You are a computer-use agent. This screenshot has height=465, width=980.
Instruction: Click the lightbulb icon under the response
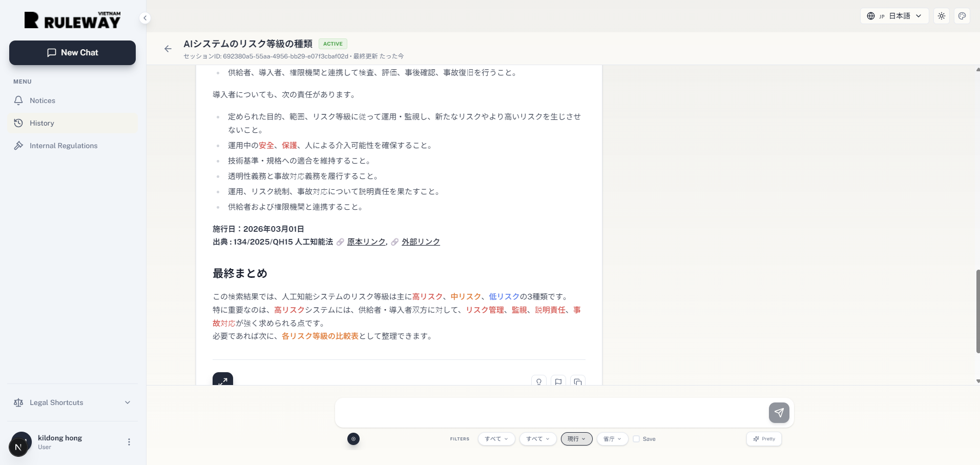[539, 381]
